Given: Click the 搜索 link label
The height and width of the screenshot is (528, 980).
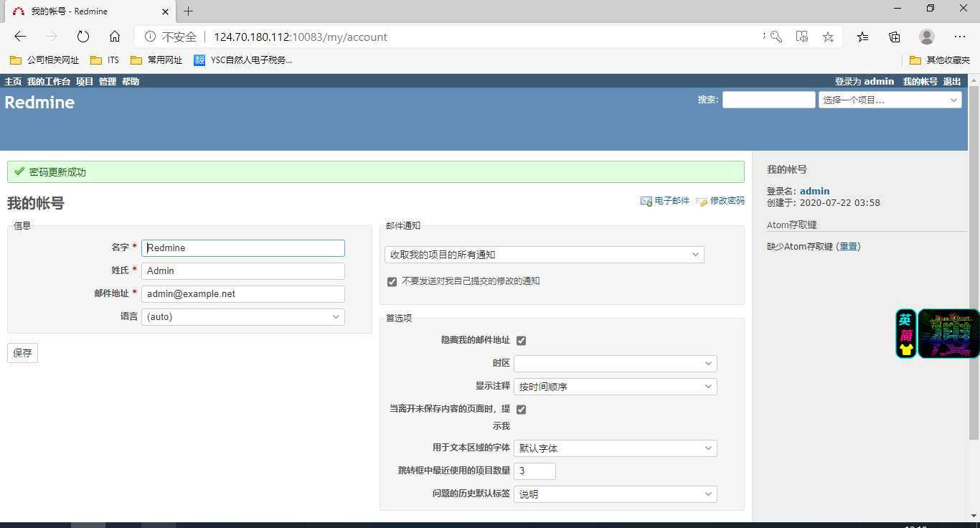Looking at the screenshot, I should [x=708, y=100].
